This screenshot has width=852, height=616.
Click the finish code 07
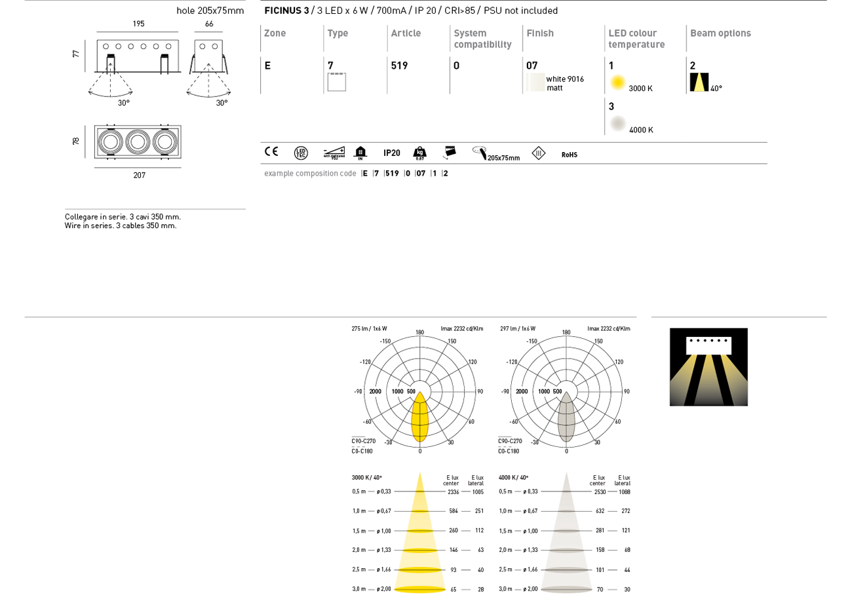coord(532,66)
